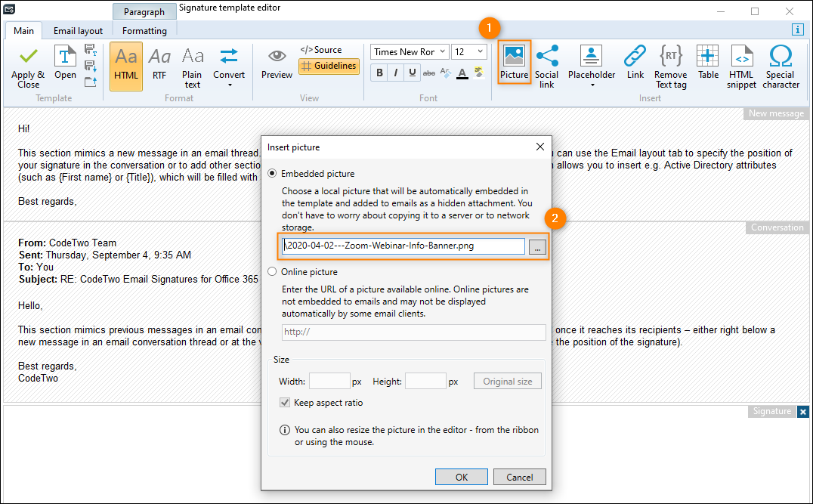Viewport: 813px width, 504px height.
Task: Insert a Link
Action: click(x=635, y=62)
